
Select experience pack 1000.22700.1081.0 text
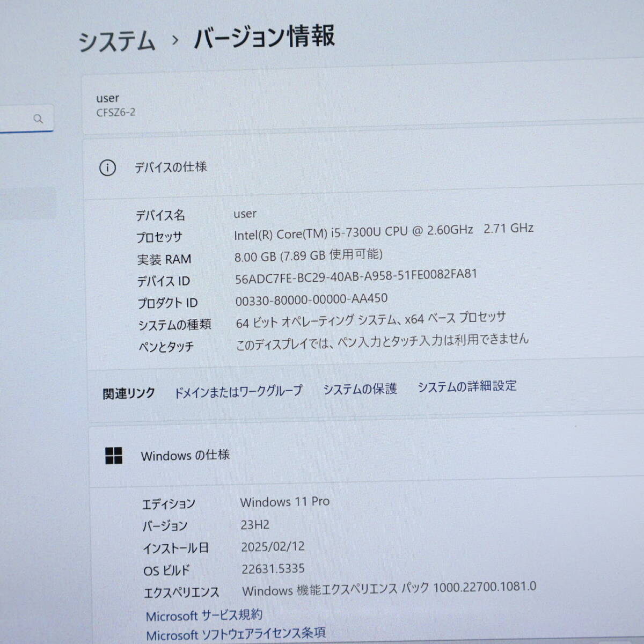485,587
